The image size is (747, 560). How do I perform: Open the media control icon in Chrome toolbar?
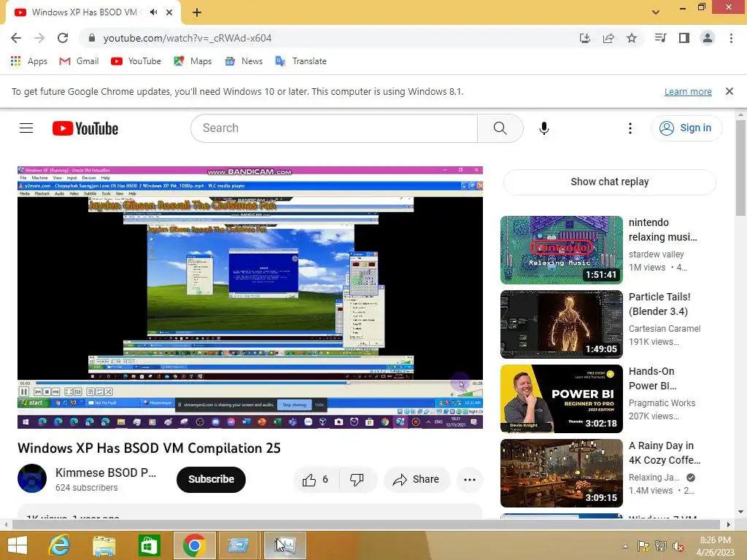pos(660,38)
